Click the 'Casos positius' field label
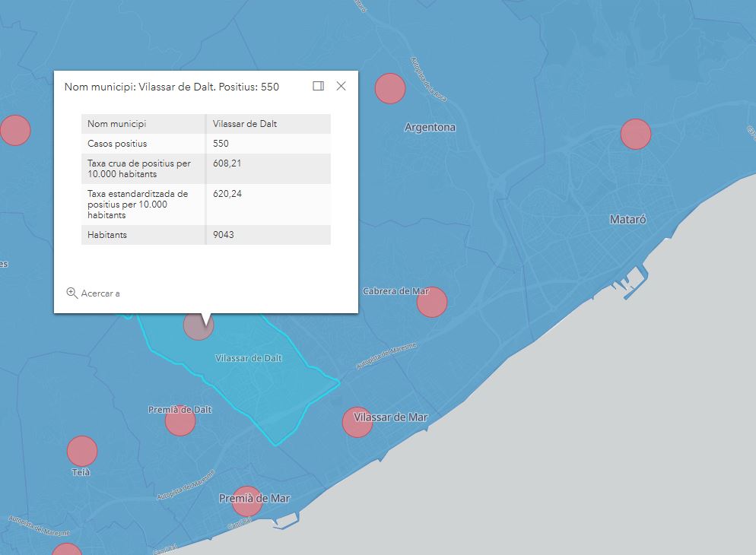Image resolution: width=756 pixels, height=555 pixels. point(117,144)
